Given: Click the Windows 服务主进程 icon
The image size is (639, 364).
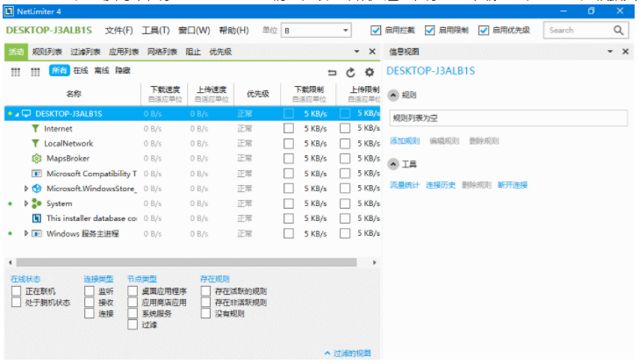Looking at the screenshot, I should click(37, 233).
